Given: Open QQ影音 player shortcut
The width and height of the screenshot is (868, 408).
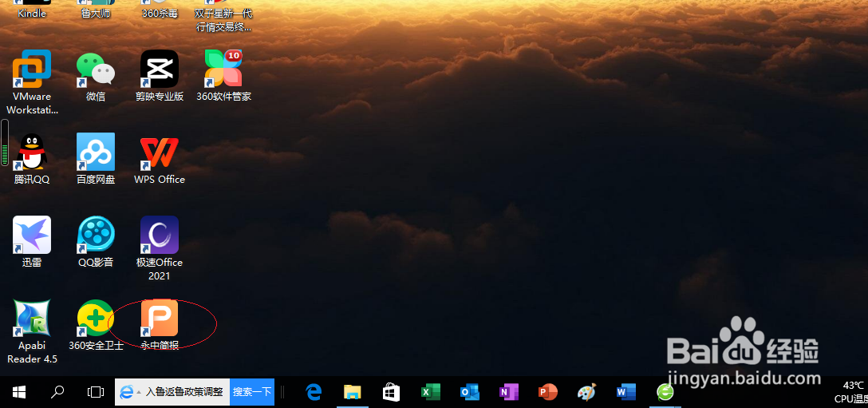Looking at the screenshot, I should pos(96,242).
